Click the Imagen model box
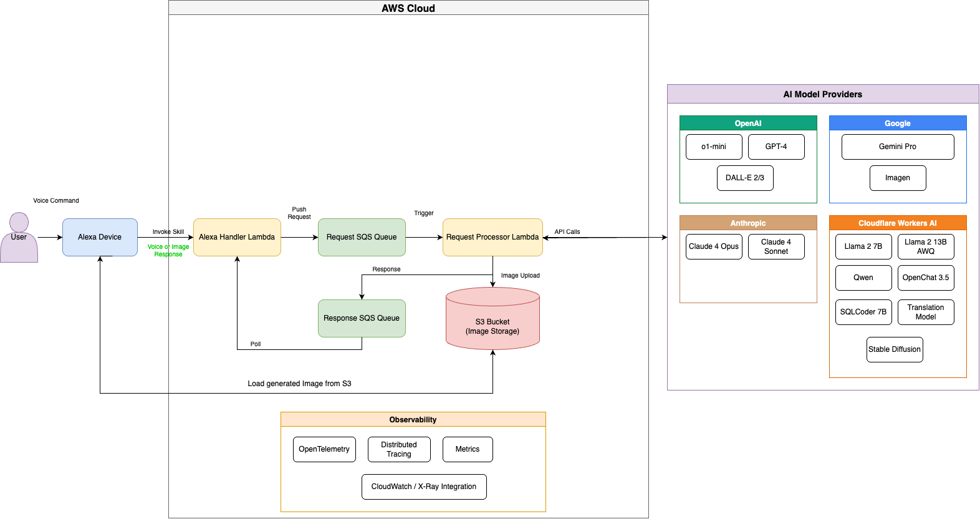Image resolution: width=980 pixels, height=519 pixels. (x=898, y=178)
